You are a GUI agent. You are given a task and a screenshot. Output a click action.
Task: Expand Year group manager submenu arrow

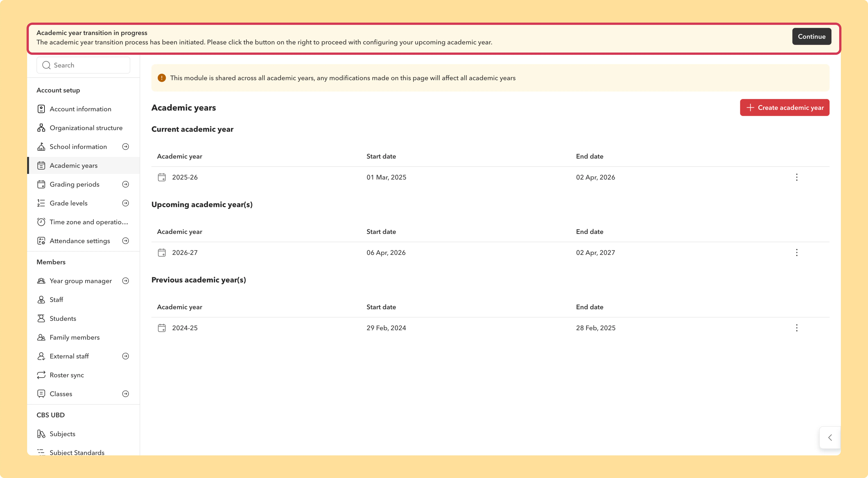[x=125, y=281]
